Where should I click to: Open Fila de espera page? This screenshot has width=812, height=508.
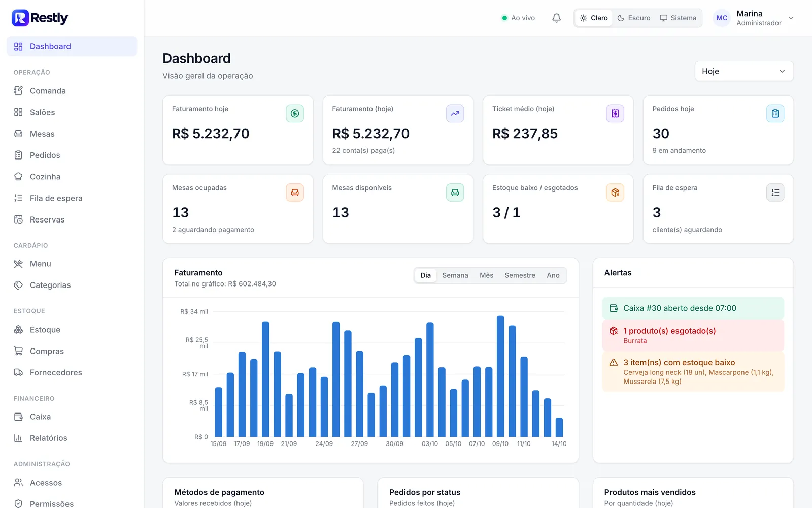tap(72, 198)
